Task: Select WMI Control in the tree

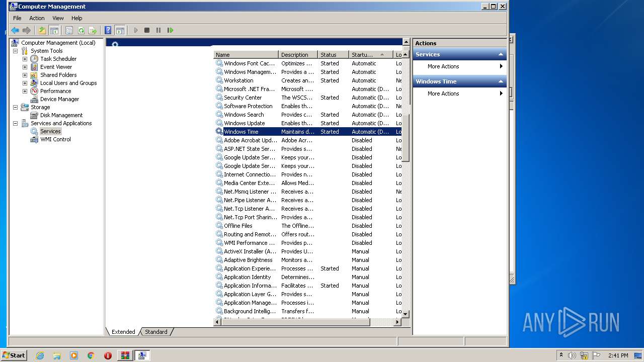Action: tap(55, 139)
